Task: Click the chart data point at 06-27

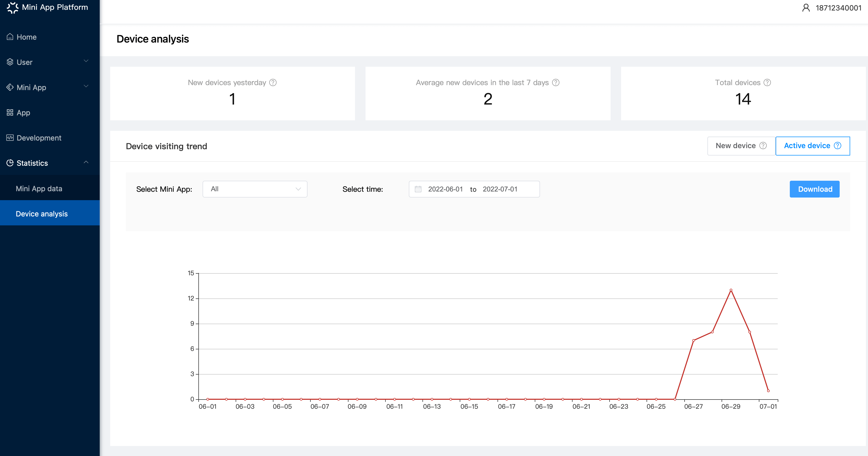Action: (x=694, y=340)
